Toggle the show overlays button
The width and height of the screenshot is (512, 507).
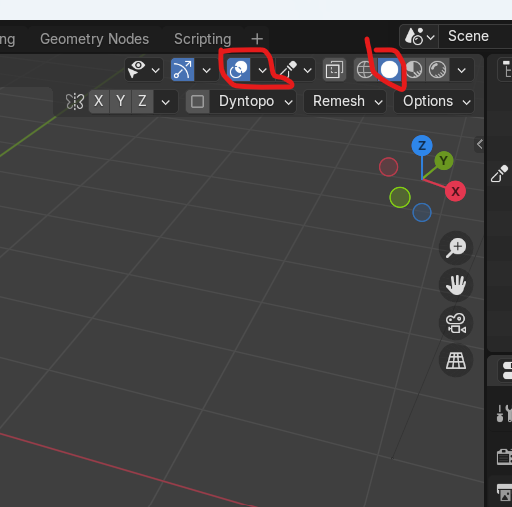[x=238, y=70]
